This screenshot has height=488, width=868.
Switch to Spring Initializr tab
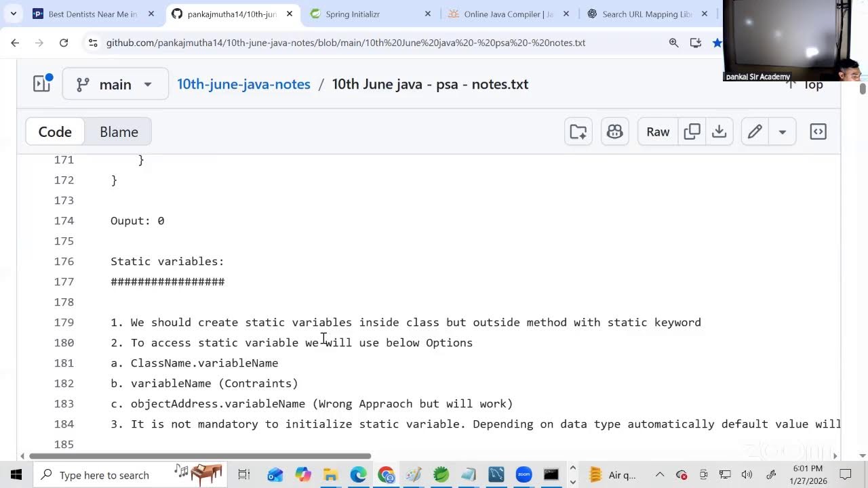pyautogui.click(x=370, y=14)
